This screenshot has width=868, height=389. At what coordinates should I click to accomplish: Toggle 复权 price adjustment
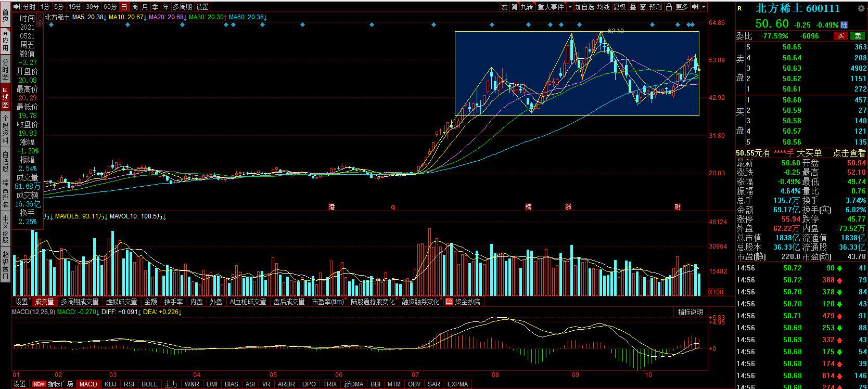pos(619,7)
